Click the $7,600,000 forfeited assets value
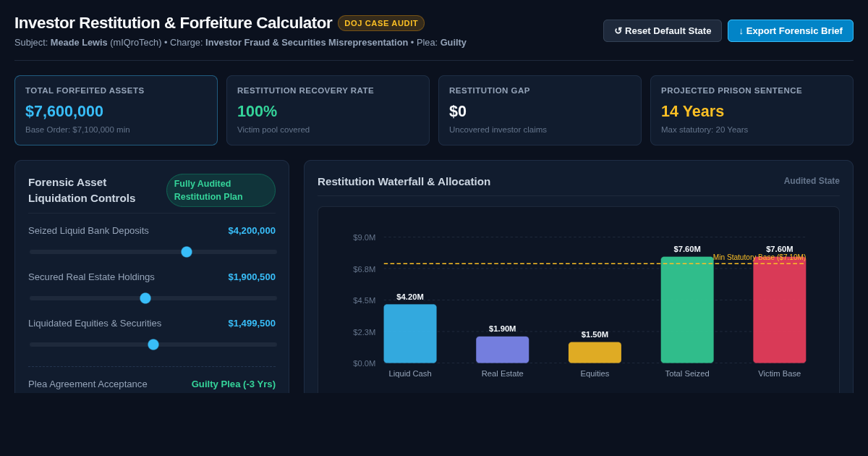Viewport: 868px width, 456px height. 64,111
